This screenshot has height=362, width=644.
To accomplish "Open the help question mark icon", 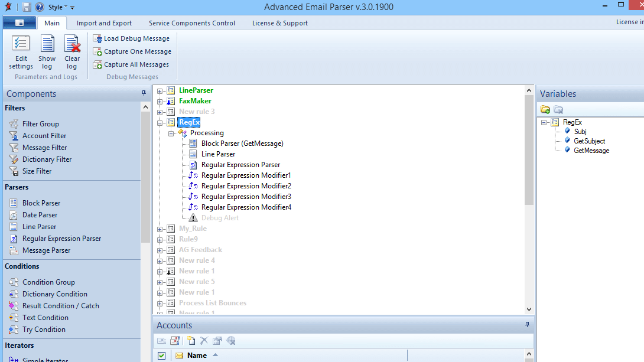I will pos(40,7).
